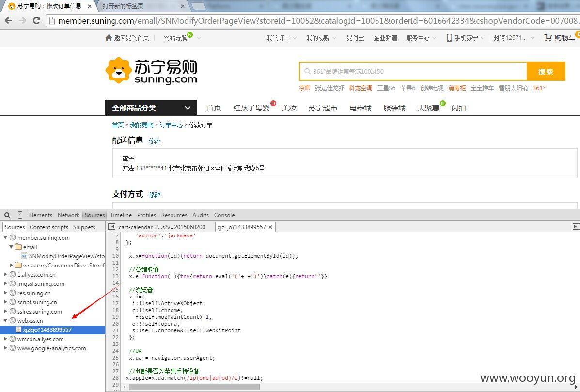
Task: Click the browser forward arrow
Action: [x=22, y=21]
